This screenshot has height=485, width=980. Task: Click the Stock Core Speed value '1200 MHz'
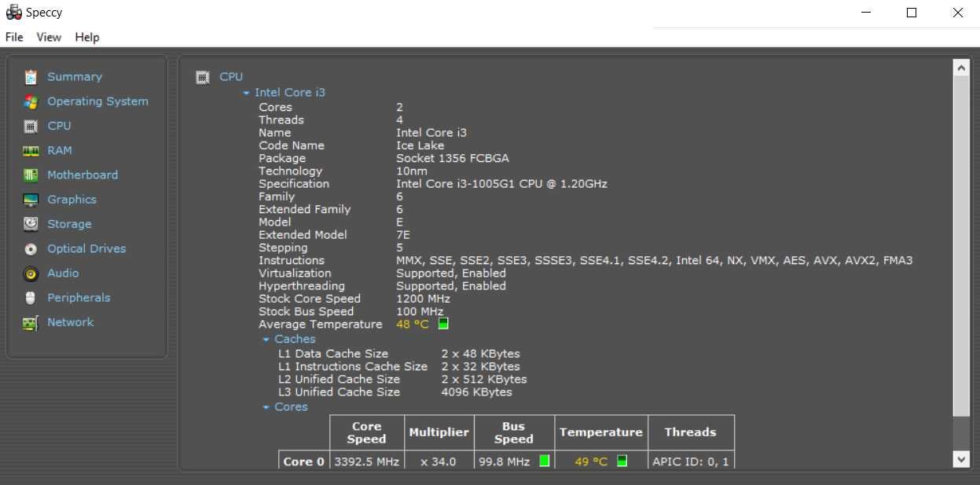point(423,299)
